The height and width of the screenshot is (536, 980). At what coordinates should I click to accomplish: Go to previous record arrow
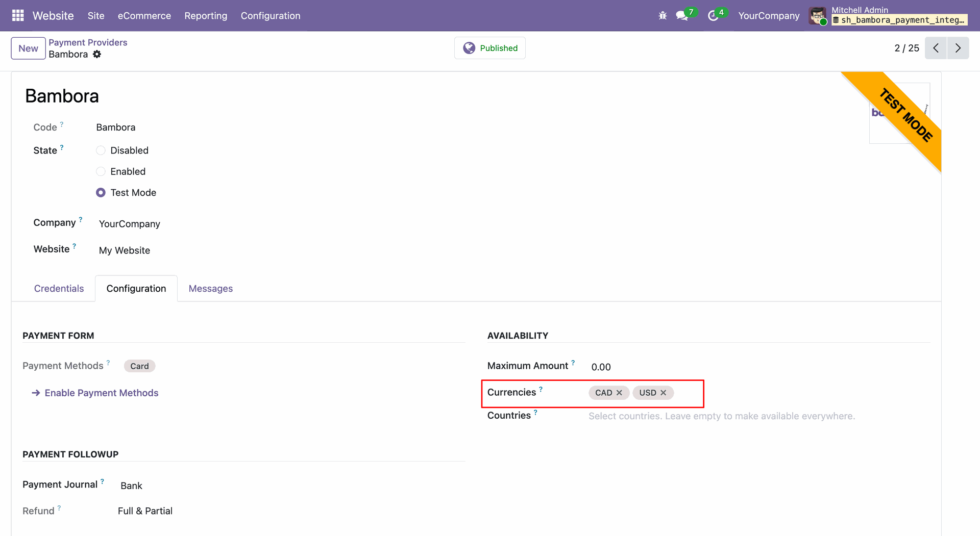click(x=936, y=48)
